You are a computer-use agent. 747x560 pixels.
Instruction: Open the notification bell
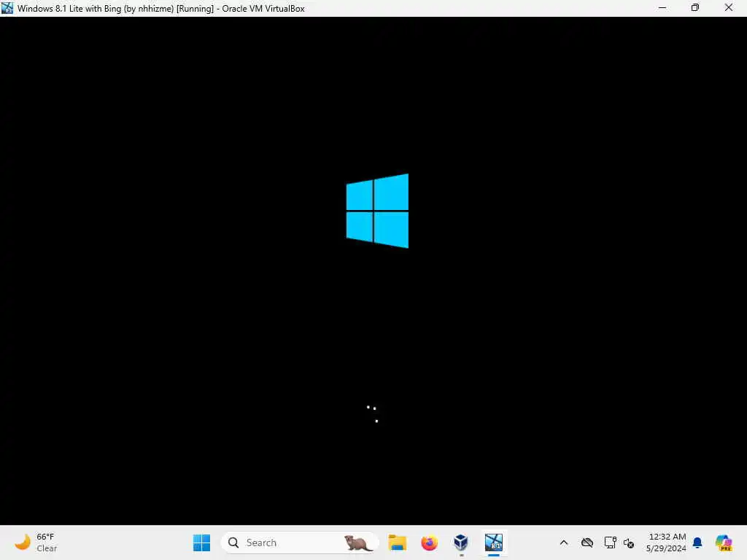[697, 542]
